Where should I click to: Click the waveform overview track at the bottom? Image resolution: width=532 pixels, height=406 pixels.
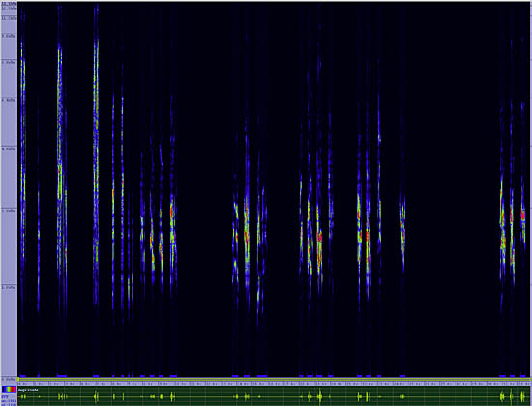pos(274,396)
